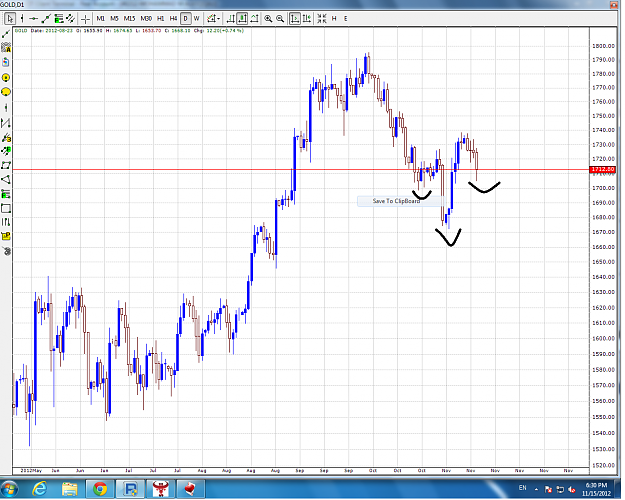
Task: Select the rectangle drawing tool
Action: click(6, 209)
